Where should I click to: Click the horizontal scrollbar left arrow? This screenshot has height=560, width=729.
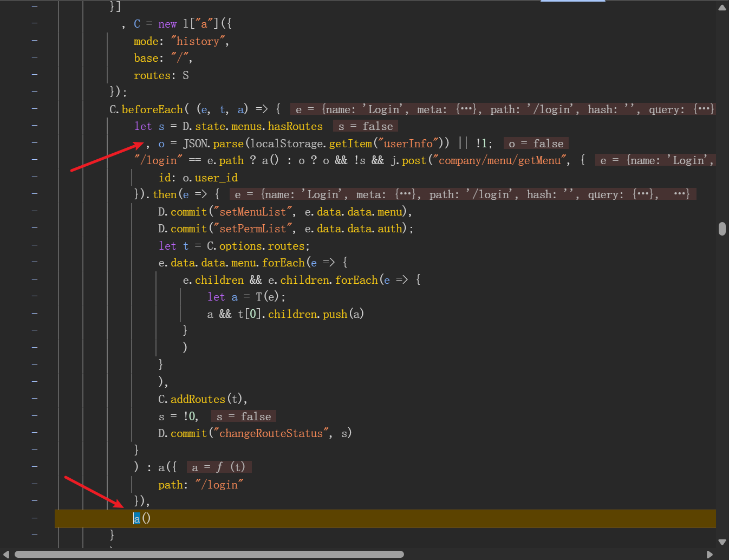pyautogui.click(x=6, y=554)
